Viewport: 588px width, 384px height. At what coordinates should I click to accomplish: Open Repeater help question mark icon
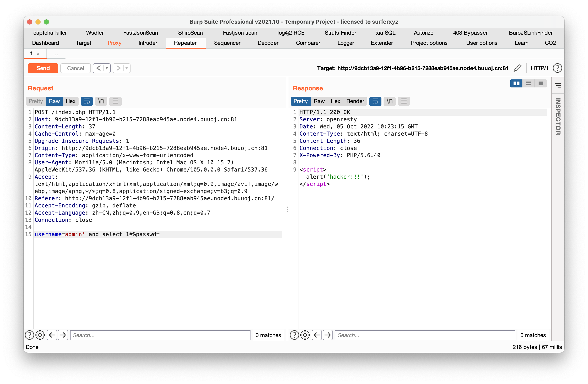tap(557, 68)
